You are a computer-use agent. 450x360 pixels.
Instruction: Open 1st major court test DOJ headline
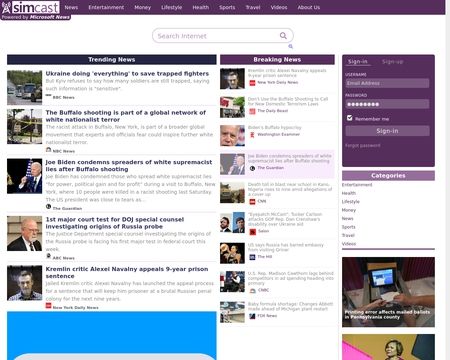point(115,223)
